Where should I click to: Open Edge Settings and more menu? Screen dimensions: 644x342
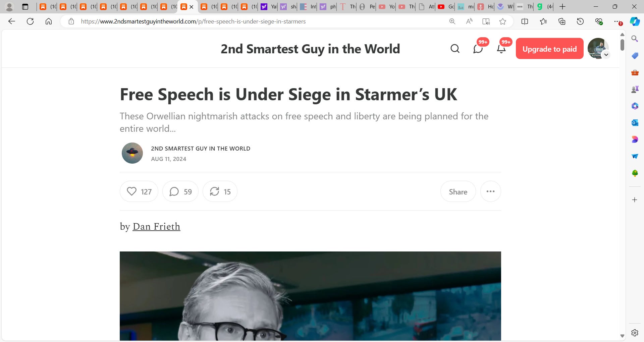point(617,21)
